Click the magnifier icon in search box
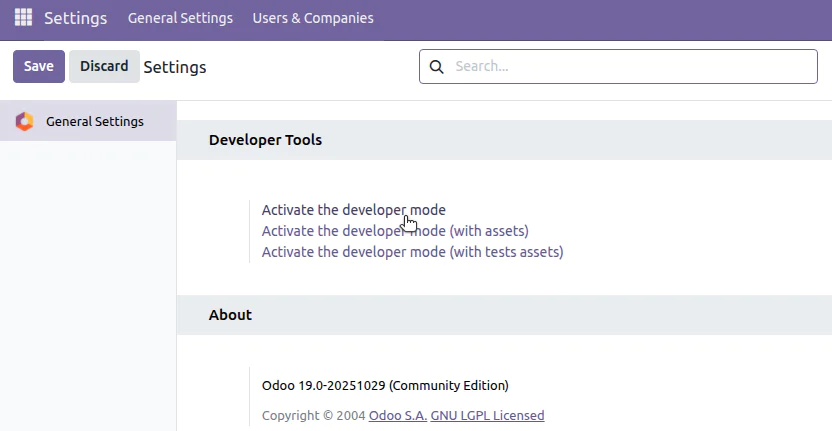 tap(436, 66)
